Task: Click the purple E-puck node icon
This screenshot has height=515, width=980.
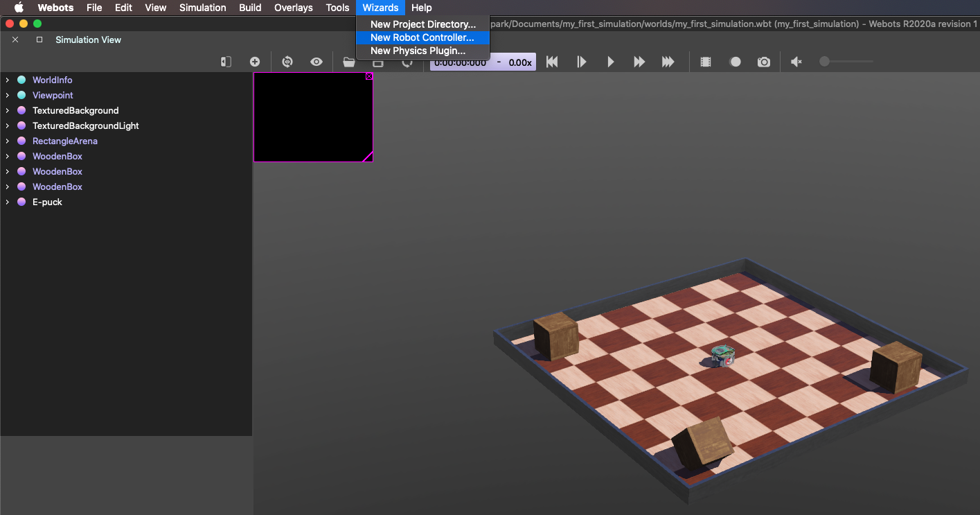Action: click(21, 202)
